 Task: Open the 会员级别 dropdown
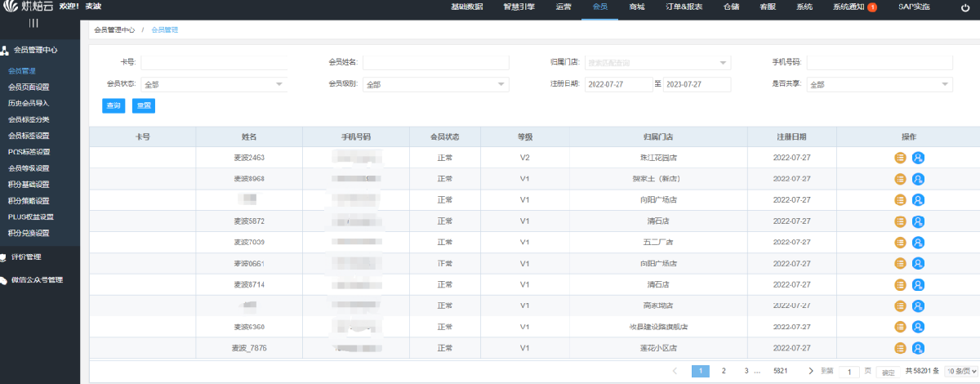coord(436,84)
